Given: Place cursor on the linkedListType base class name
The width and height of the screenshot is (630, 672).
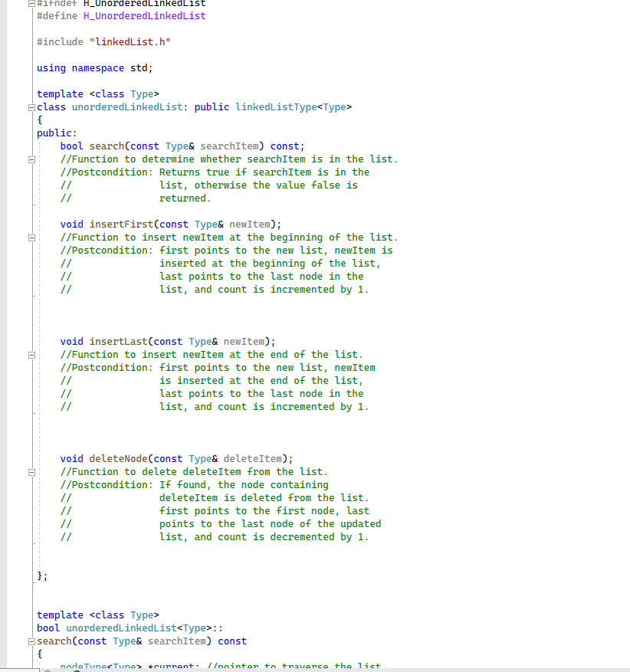Looking at the screenshot, I should [x=273, y=107].
